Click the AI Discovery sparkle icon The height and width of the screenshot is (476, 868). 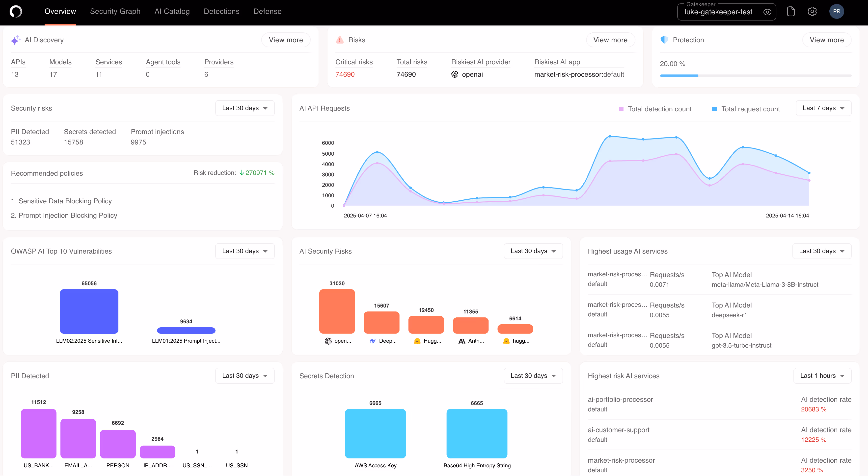tap(16, 40)
